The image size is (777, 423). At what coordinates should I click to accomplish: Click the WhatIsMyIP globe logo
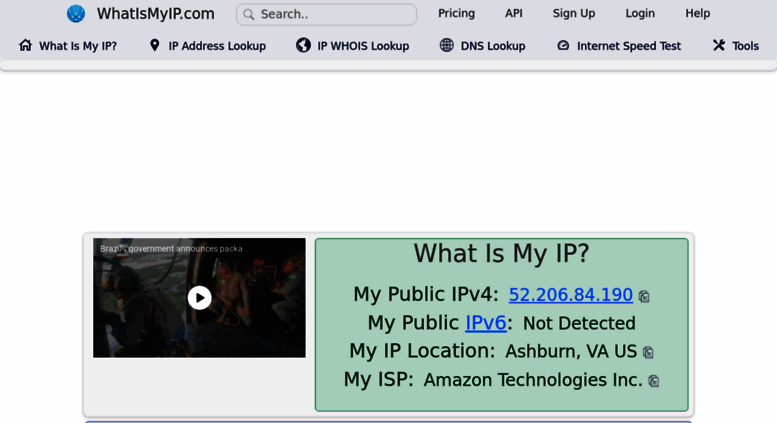pyautogui.click(x=76, y=13)
